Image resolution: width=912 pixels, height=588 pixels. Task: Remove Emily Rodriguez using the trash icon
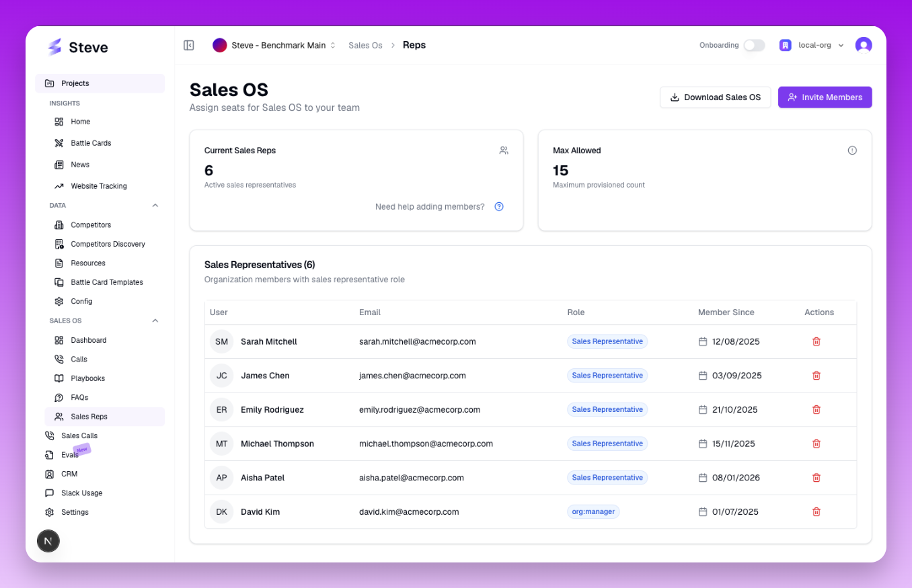pyautogui.click(x=816, y=410)
